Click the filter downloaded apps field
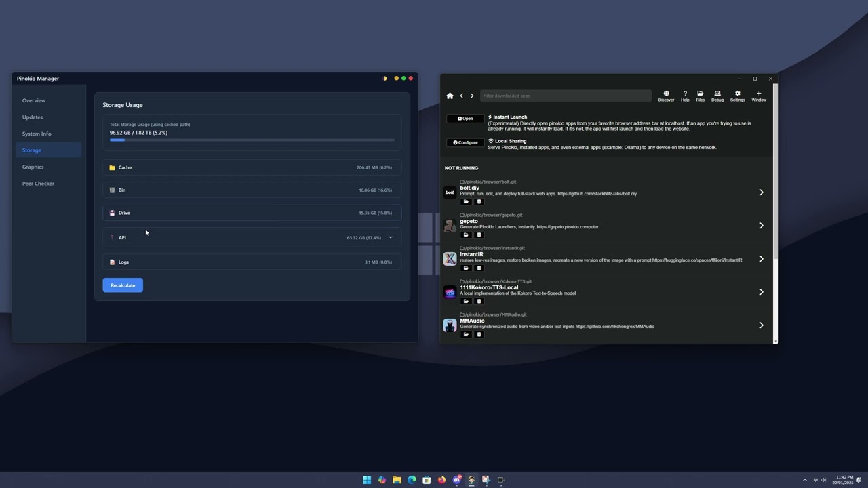Viewport: 868px width, 488px height. (566, 96)
